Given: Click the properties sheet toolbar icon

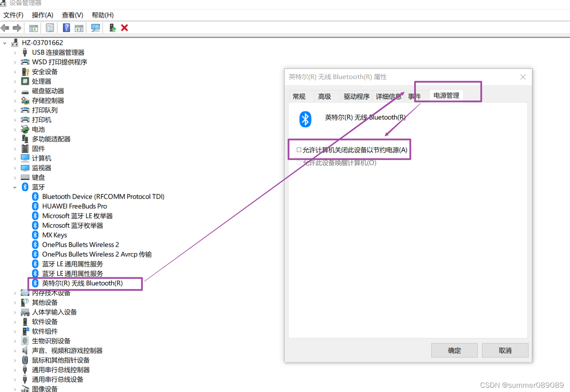Looking at the screenshot, I should (x=50, y=28).
